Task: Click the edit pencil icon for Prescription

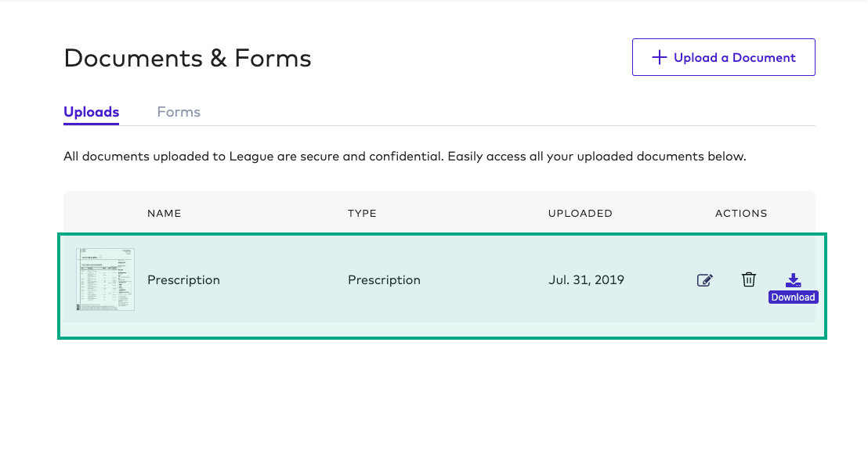Action: pyautogui.click(x=704, y=279)
